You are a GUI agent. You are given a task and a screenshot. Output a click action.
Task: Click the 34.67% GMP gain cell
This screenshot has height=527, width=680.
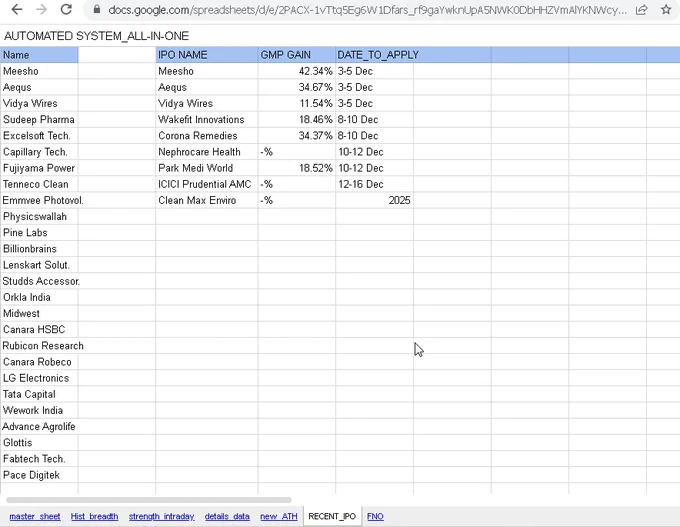click(297, 87)
